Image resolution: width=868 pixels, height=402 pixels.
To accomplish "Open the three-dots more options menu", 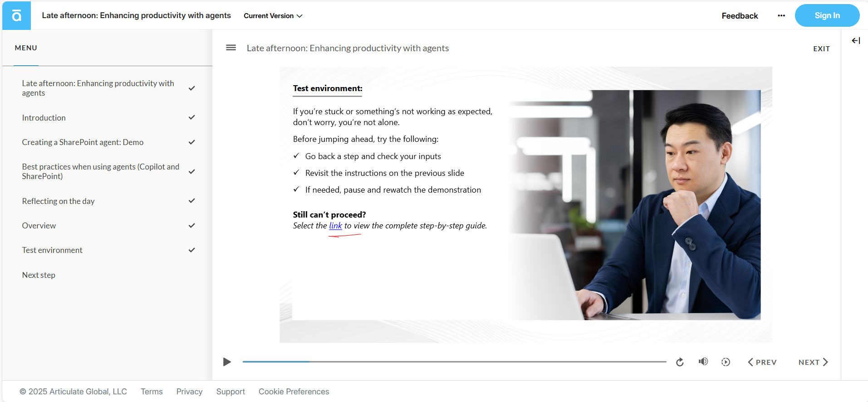I will tap(781, 15).
